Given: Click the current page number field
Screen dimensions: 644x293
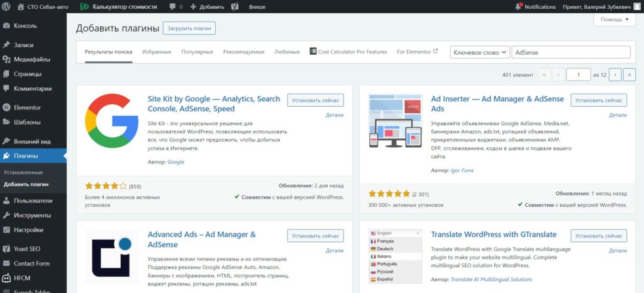Looking at the screenshot, I should (579, 75).
